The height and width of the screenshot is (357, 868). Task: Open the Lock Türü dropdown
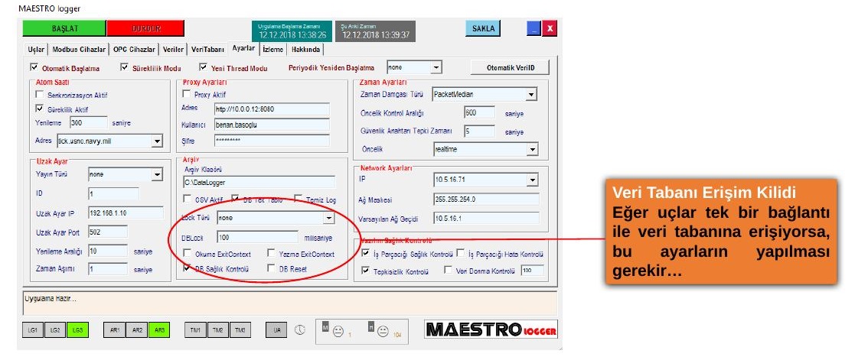(x=276, y=218)
